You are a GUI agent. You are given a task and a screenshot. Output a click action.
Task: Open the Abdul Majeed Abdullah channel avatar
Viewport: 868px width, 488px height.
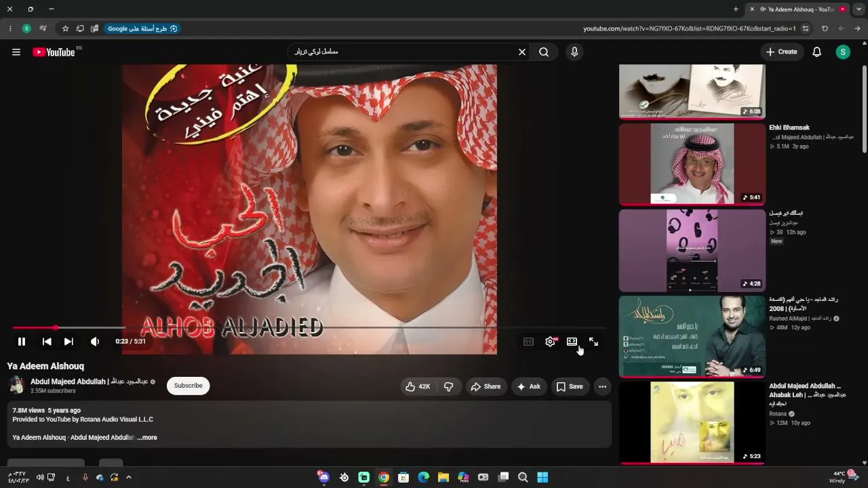click(x=16, y=386)
